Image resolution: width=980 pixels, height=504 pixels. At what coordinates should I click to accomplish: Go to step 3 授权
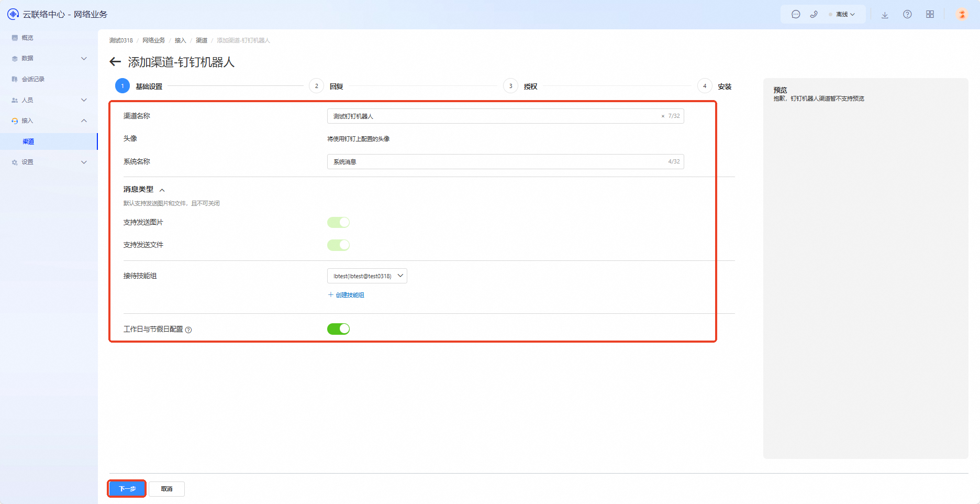click(521, 86)
